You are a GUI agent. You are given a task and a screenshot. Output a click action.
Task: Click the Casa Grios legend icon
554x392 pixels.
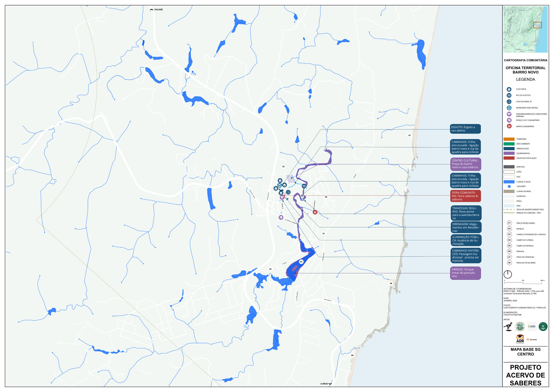[x=509, y=89]
